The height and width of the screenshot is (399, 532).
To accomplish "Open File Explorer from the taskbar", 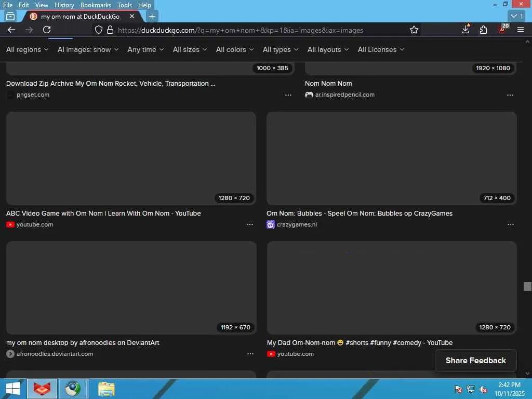I will [106, 389].
